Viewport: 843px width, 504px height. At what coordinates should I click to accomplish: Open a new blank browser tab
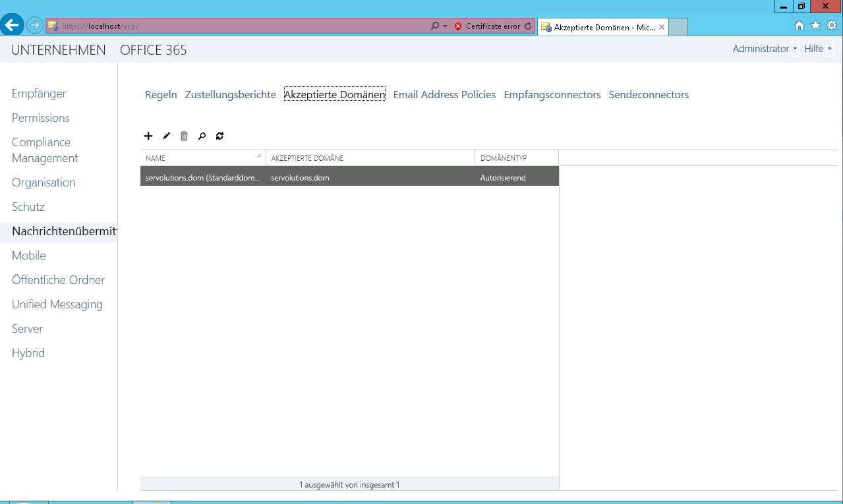click(x=678, y=27)
